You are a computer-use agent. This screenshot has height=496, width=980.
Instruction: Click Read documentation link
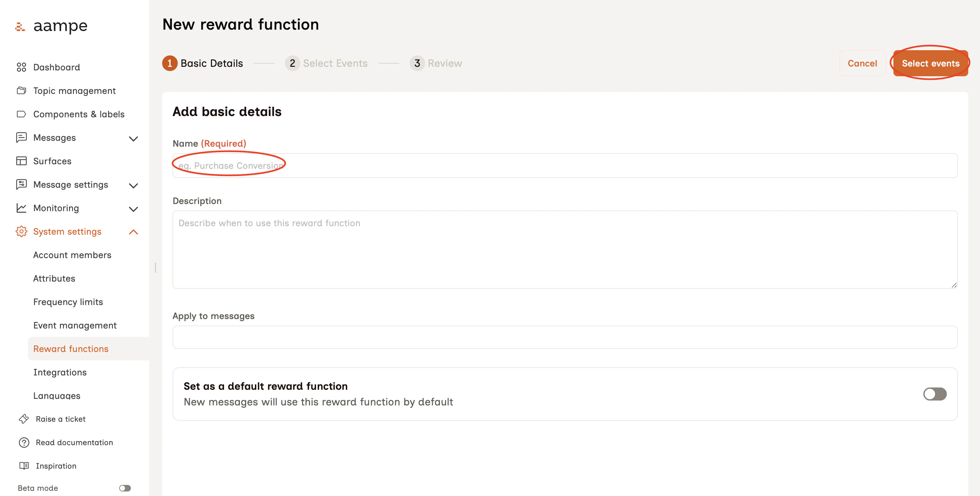[74, 442]
